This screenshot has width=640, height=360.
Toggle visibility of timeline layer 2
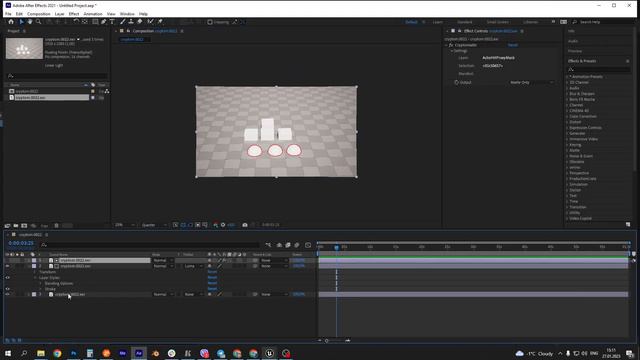coord(7,266)
